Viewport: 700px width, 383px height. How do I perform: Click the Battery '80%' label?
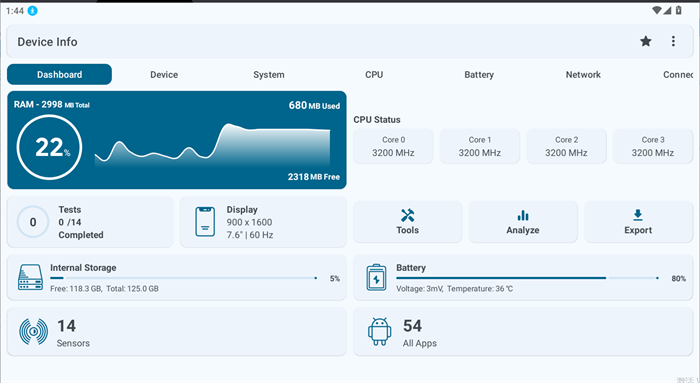(x=679, y=279)
